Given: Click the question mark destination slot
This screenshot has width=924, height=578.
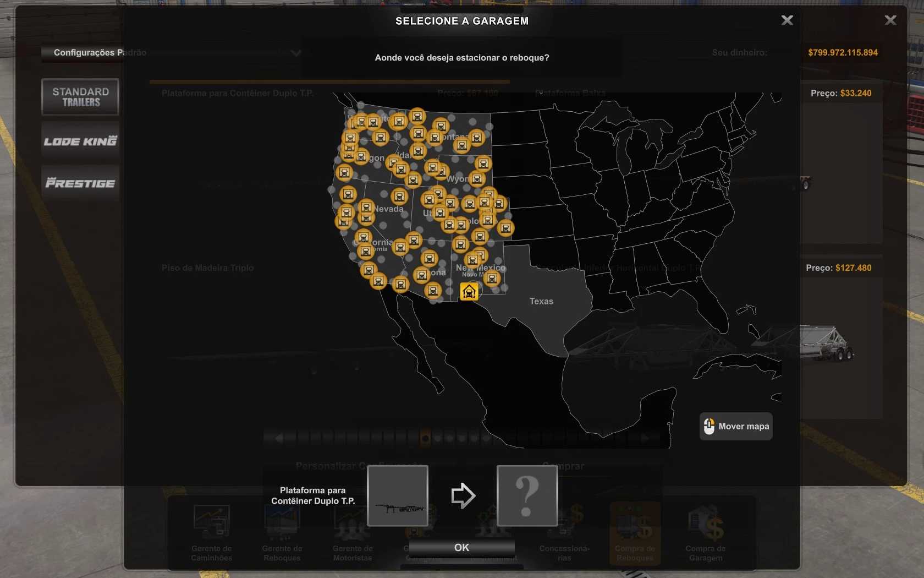Looking at the screenshot, I should pos(527,495).
